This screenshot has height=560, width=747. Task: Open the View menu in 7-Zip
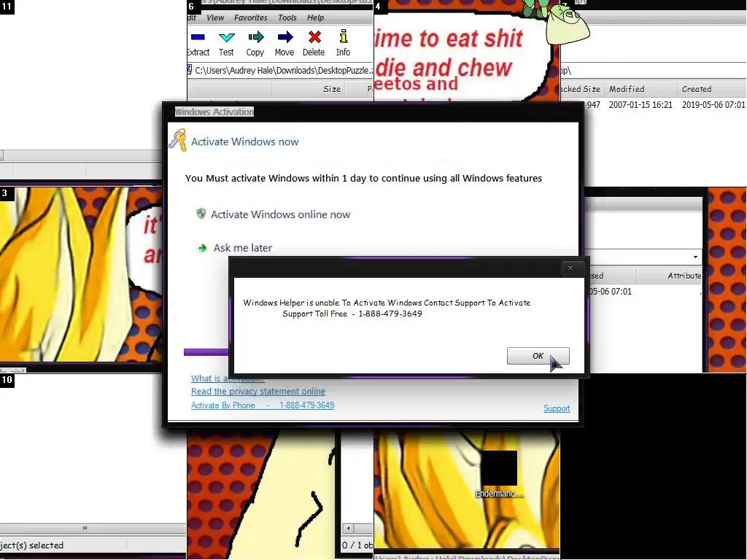pos(215,17)
